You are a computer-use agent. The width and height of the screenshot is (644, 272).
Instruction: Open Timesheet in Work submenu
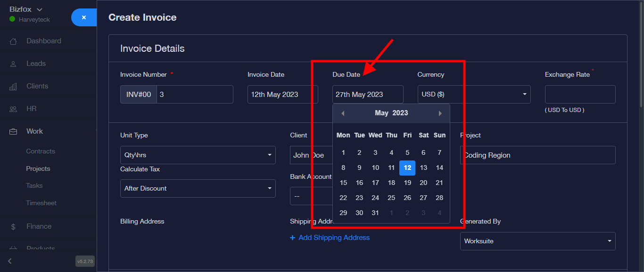[41, 203]
